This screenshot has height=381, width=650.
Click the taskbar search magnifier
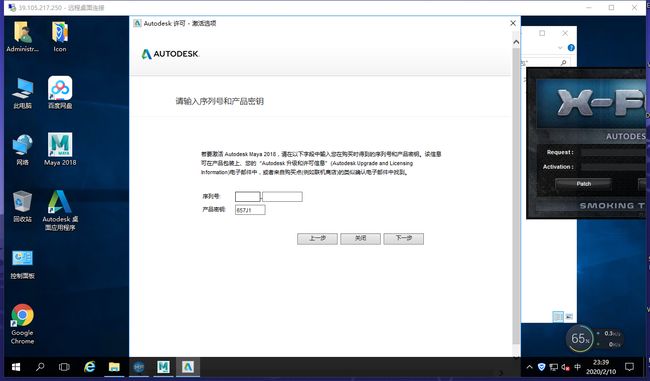pos(40,367)
